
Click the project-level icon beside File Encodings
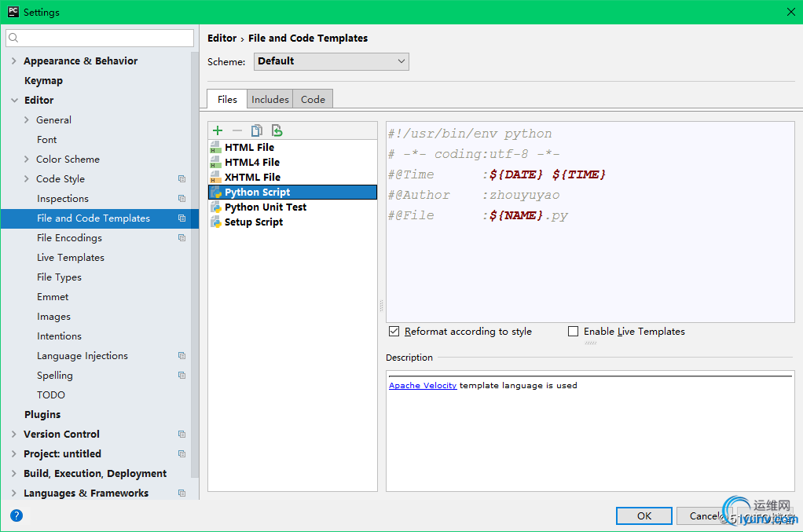tap(181, 237)
